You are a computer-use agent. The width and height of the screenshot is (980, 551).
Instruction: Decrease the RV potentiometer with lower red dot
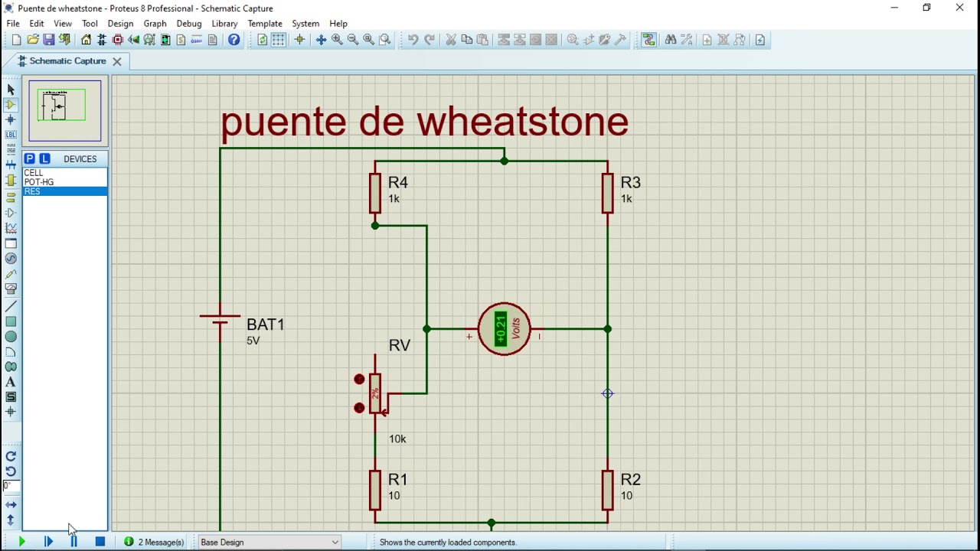point(359,408)
